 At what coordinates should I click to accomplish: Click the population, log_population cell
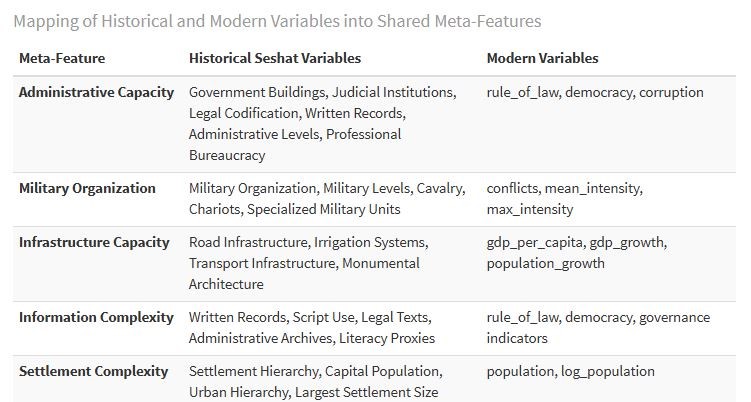pos(570,371)
